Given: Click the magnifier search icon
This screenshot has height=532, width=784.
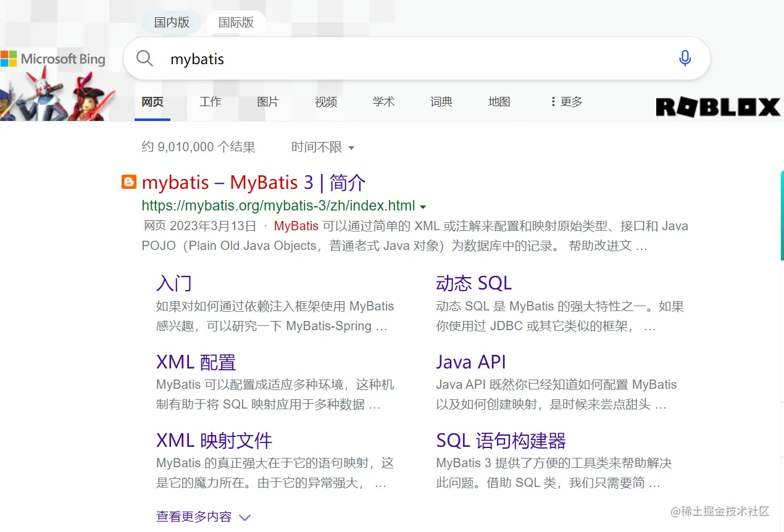Looking at the screenshot, I should tap(144, 59).
